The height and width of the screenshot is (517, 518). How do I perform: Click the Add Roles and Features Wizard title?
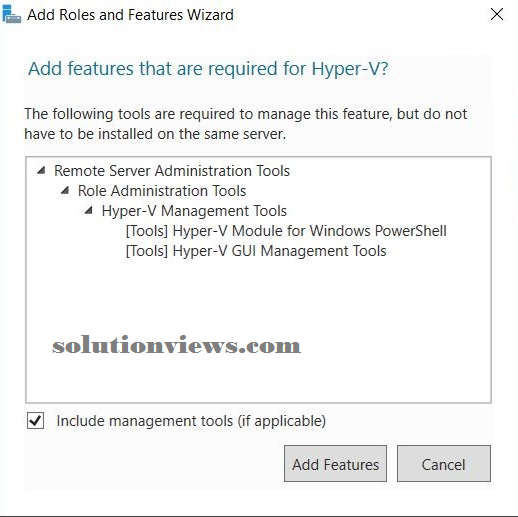coord(130,15)
